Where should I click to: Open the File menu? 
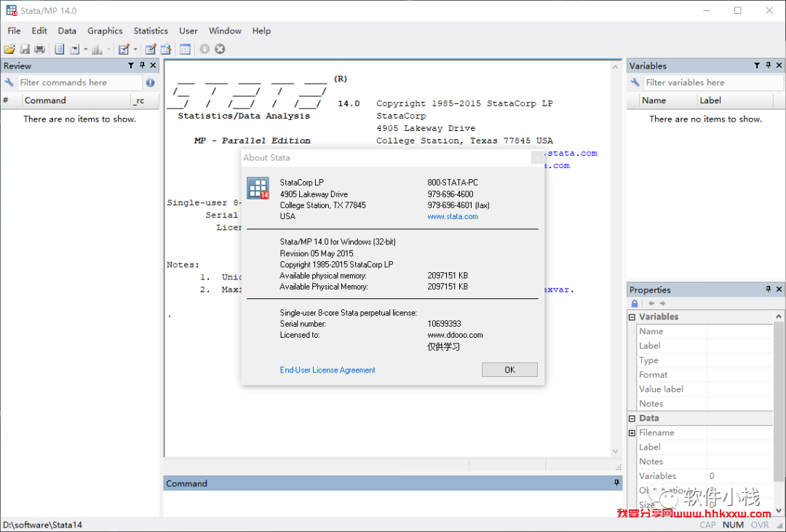[x=14, y=31]
